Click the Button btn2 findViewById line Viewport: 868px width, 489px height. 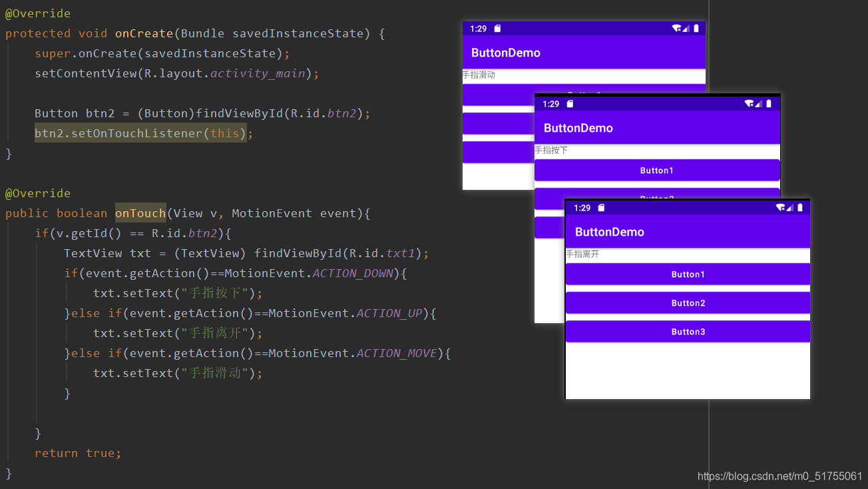[x=202, y=113]
